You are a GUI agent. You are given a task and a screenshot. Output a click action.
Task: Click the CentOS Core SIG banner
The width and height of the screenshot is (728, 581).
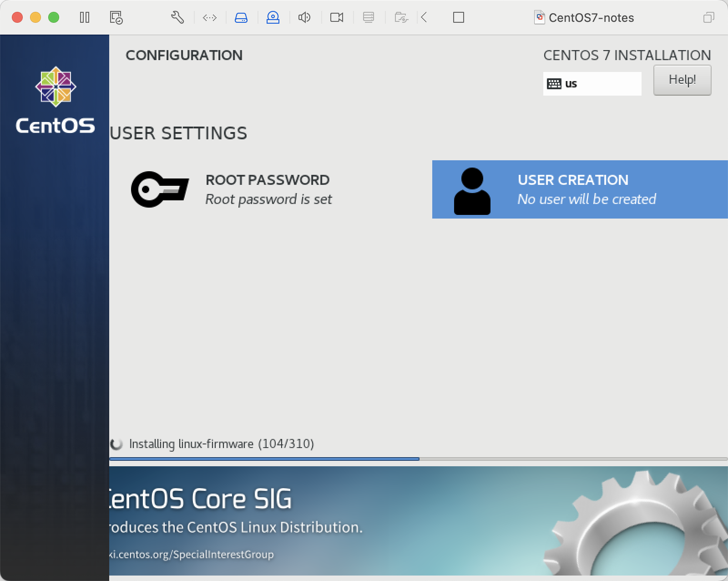(x=419, y=521)
